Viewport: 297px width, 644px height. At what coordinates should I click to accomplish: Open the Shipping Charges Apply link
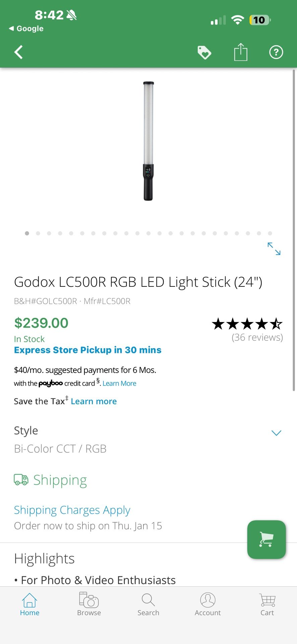72,509
